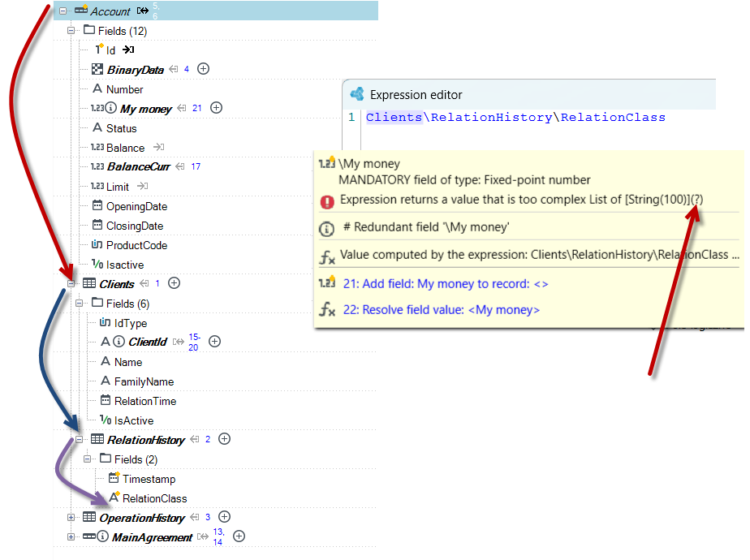Collapse the Account root node
This screenshot has height=560, width=750.
(x=62, y=11)
